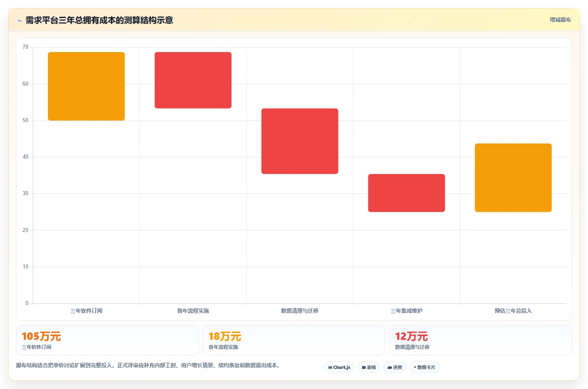Select the Chart.js tag chip
588x389 pixels.
pos(339,367)
